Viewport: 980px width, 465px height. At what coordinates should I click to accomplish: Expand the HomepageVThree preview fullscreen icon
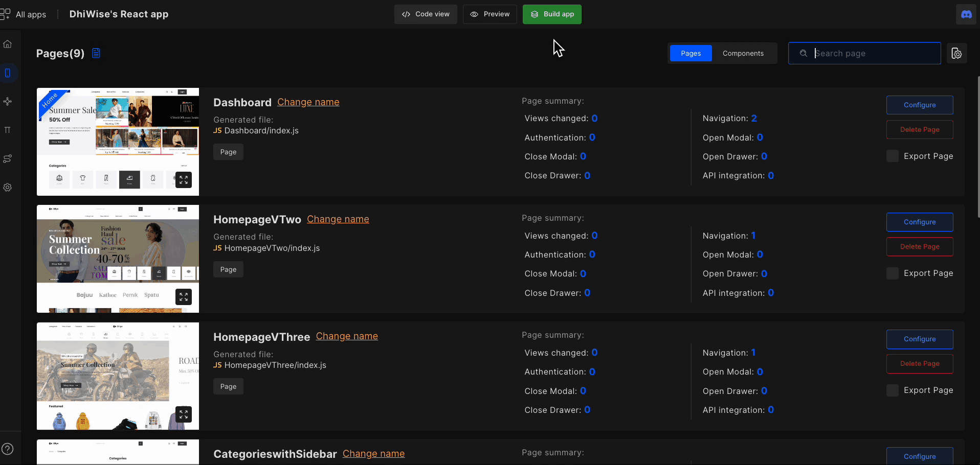[184, 414]
